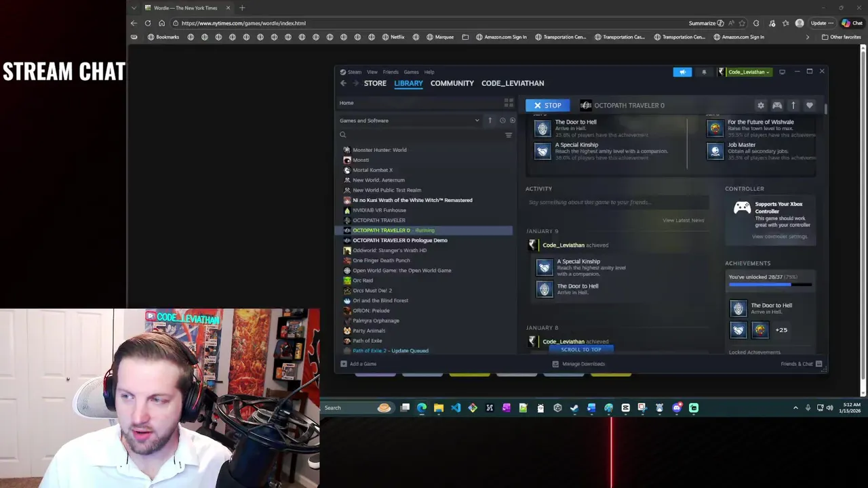Select Oddworld: Stranger's Wrath HD
The height and width of the screenshot is (488, 868).
pyautogui.click(x=389, y=250)
